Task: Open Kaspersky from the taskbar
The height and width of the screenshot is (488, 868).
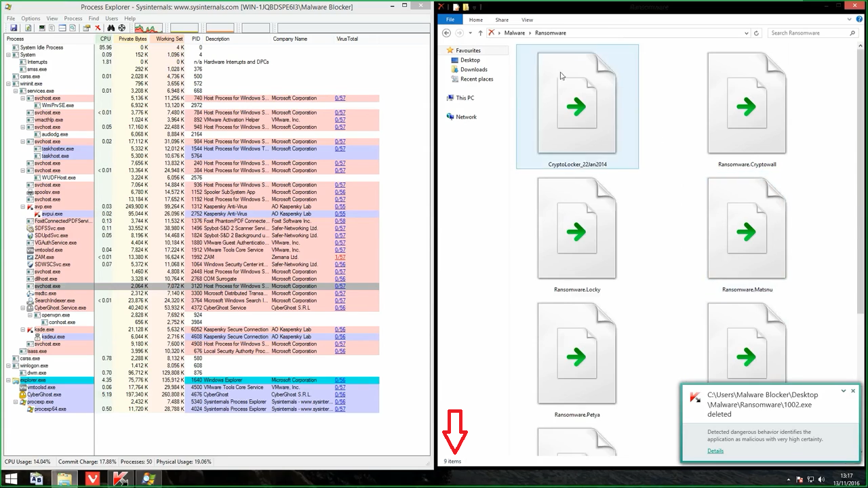Action: click(x=121, y=479)
